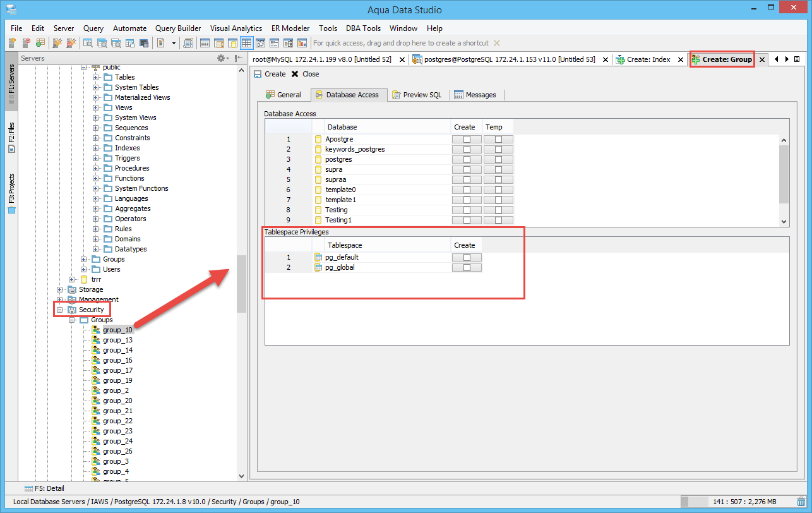
Task: Click the Management node icon in tree
Action: click(72, 299)
